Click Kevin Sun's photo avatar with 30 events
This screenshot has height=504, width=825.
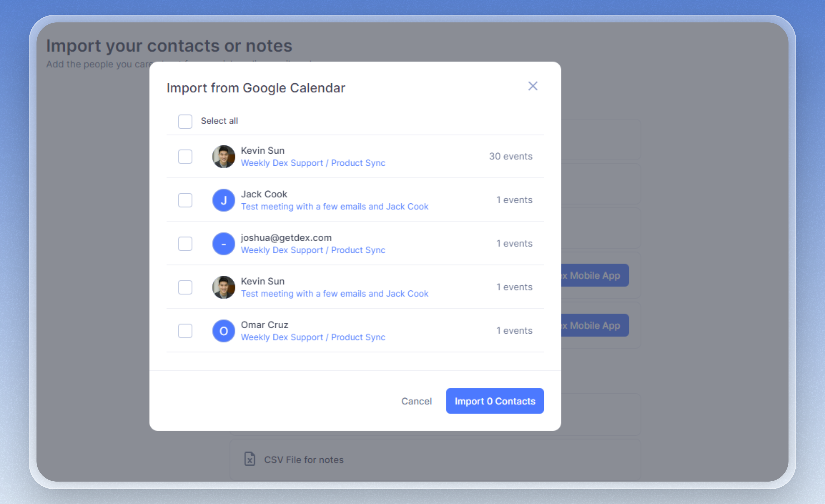(224, 156)
